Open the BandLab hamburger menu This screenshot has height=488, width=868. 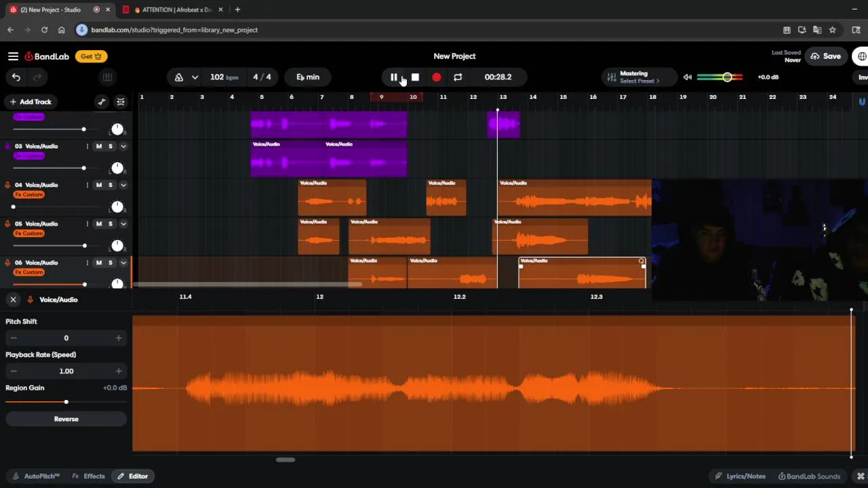point(13,56)
